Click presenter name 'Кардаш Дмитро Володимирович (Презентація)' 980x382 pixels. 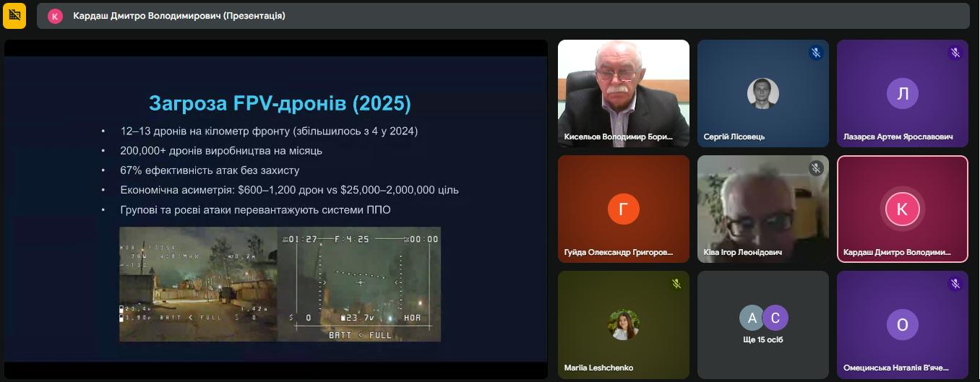[179, 16]
